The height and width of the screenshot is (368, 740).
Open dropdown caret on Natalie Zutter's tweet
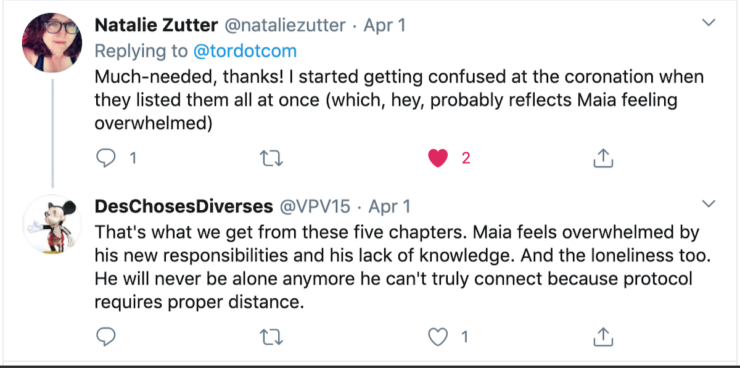click(709, 22)
